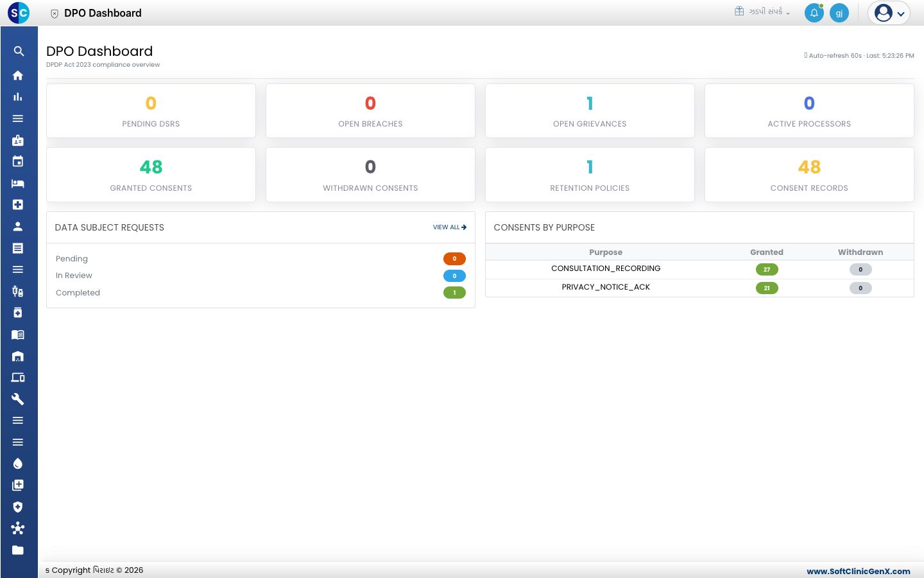
Task: Follow the VIEW ALL link for data requests
Action: click(450, 227)
